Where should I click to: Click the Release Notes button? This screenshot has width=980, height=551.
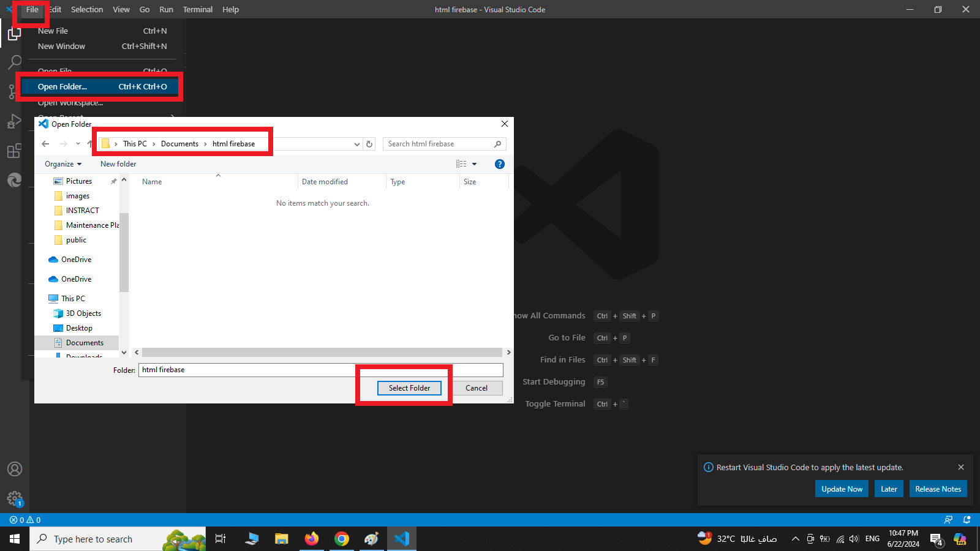point(938,489)
